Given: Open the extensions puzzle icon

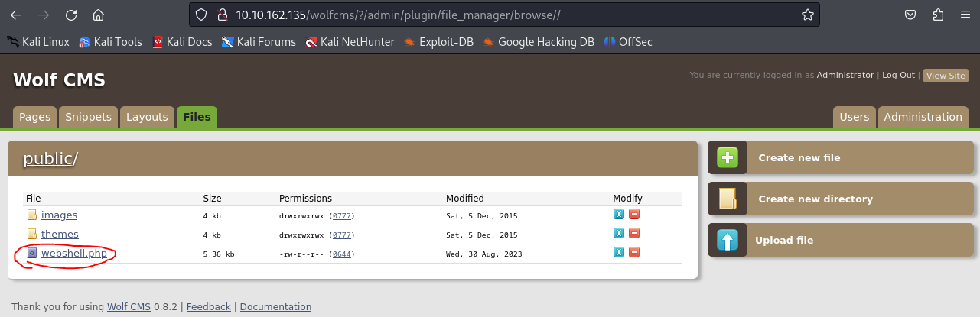Looking at the screenshot, I should (x=939, y=15).
